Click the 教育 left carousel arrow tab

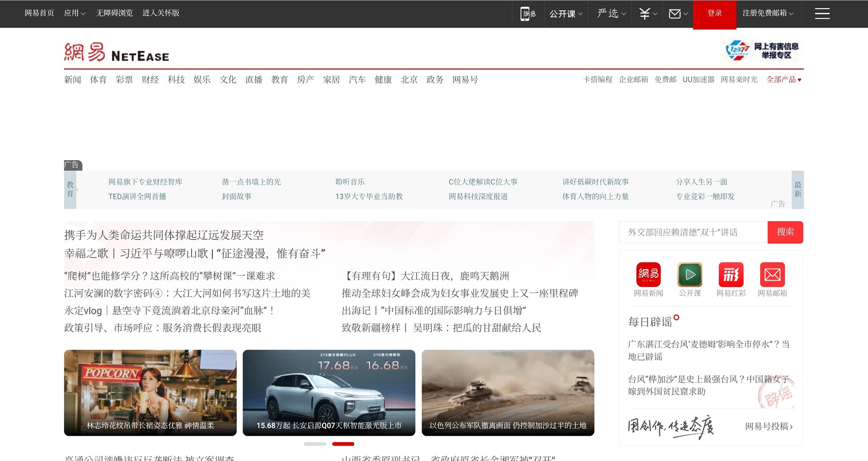point(71,190)
